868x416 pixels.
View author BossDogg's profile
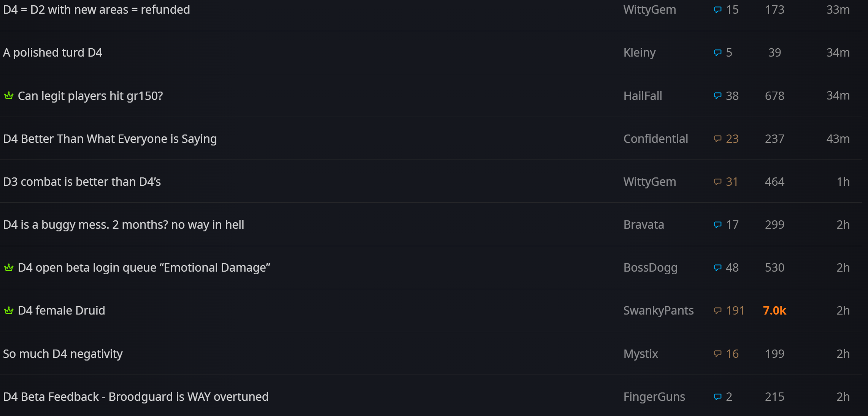[x=650, y=267]
